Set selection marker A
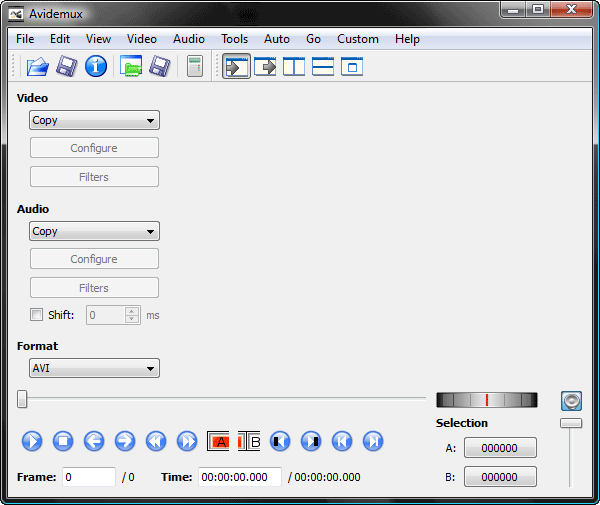The height and width of the screenshot is (505, 600). (218, 441)
